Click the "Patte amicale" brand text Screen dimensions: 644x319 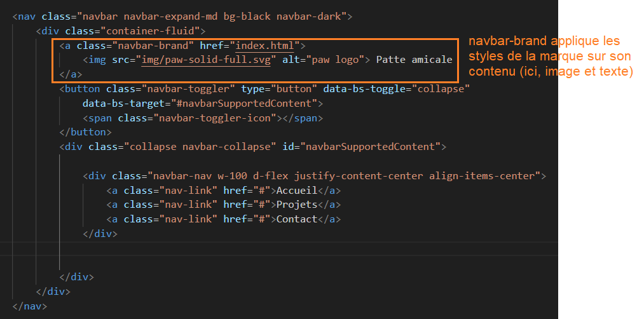tap(414, 60)
